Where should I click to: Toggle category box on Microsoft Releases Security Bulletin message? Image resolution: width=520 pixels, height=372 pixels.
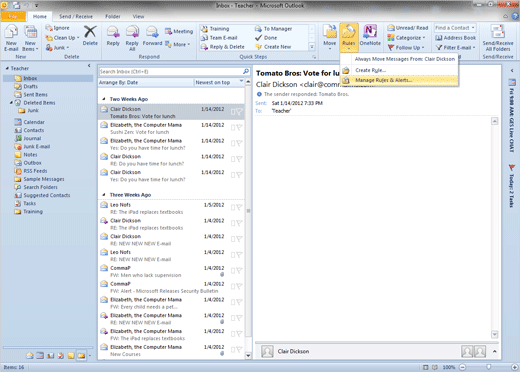pos(233,286)
